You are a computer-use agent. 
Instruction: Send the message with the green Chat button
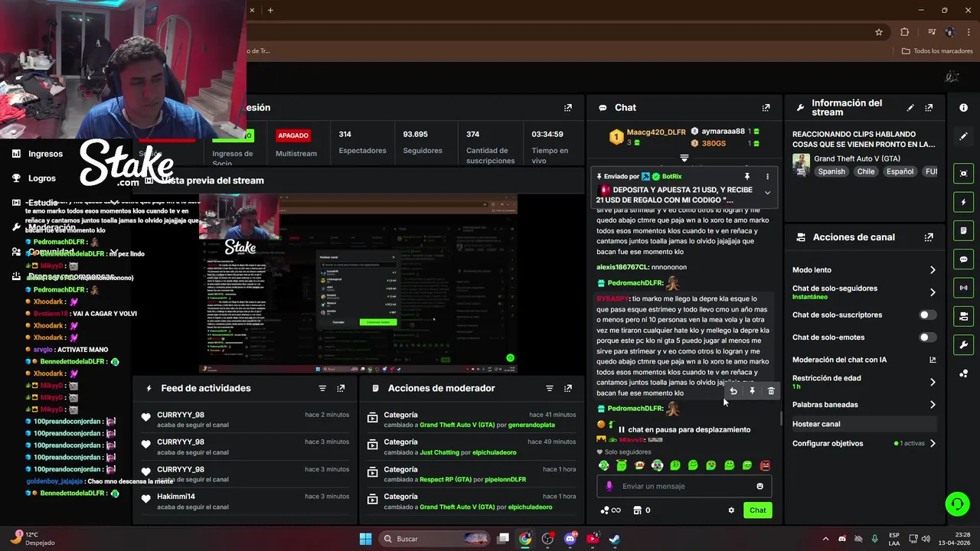757,510
